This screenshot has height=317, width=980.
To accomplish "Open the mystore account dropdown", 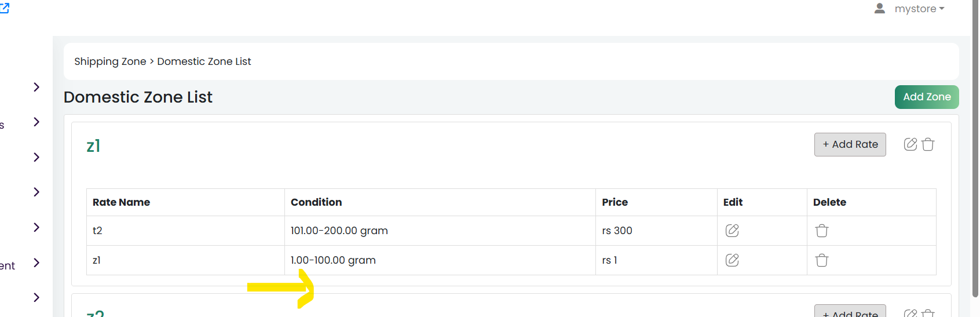I will coord(919,9).
